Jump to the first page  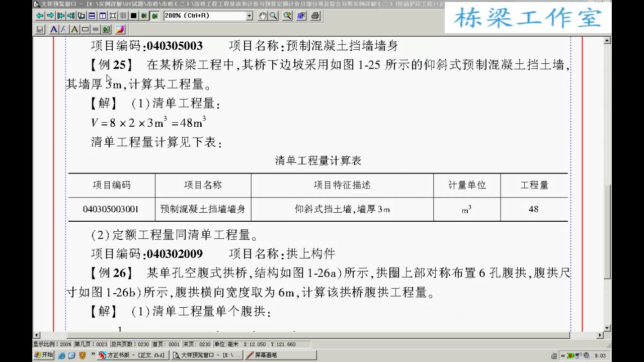(60, 16)
